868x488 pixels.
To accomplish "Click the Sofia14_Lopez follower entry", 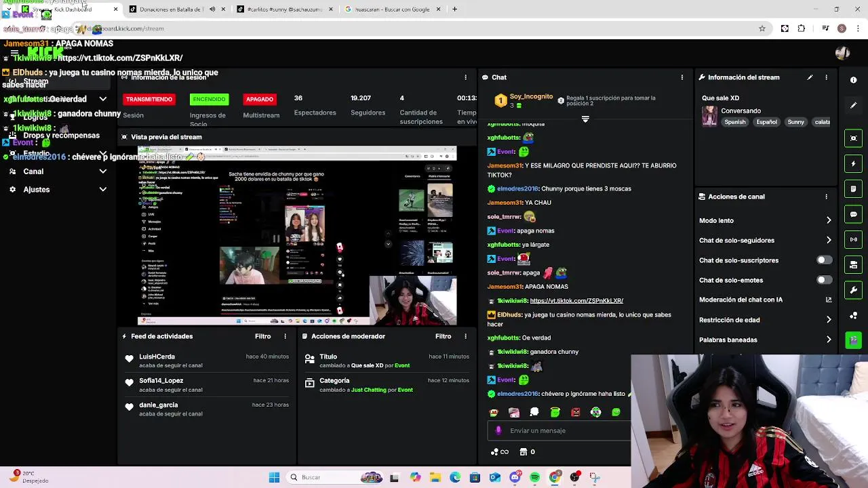I will pos(207,385).
